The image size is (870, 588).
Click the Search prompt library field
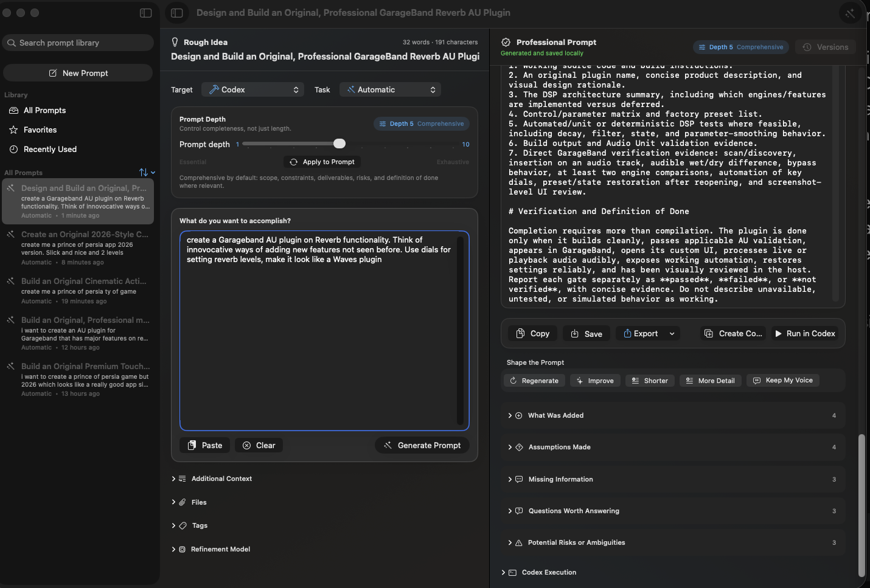coord(78,43)
